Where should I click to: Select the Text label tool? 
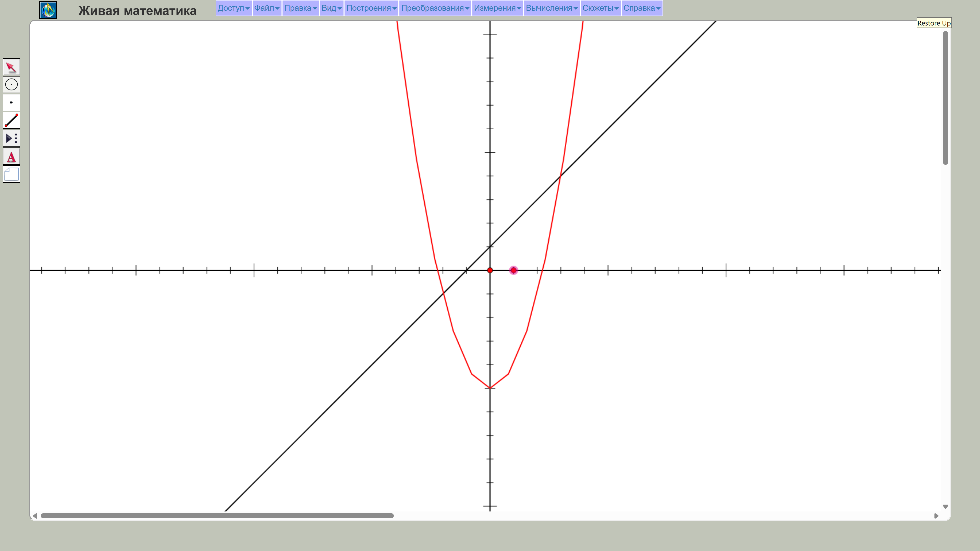pos(11,156)
